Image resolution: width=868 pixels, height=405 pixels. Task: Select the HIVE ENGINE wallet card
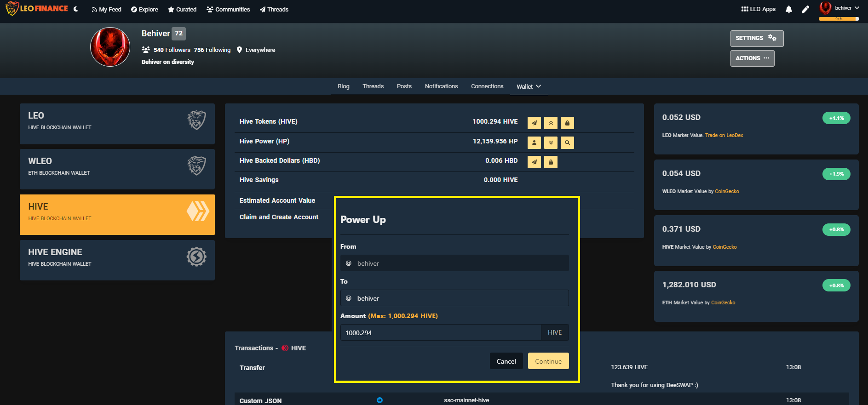click(117, 260)
